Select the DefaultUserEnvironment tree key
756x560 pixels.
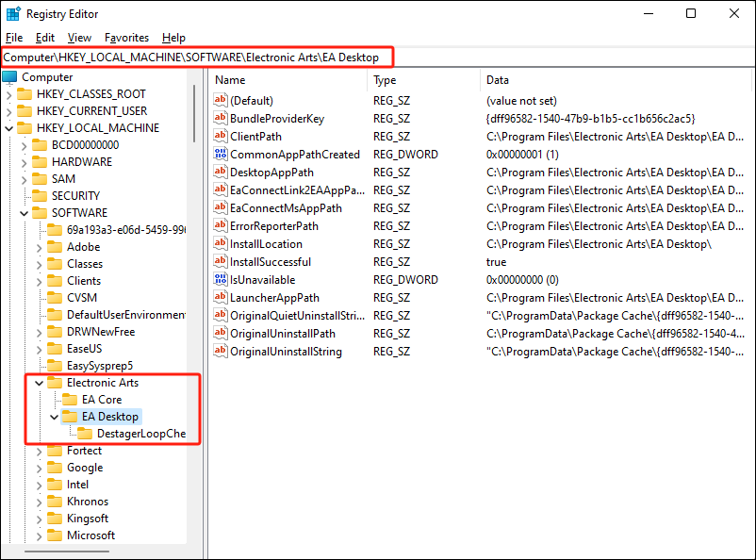(126, 315)
